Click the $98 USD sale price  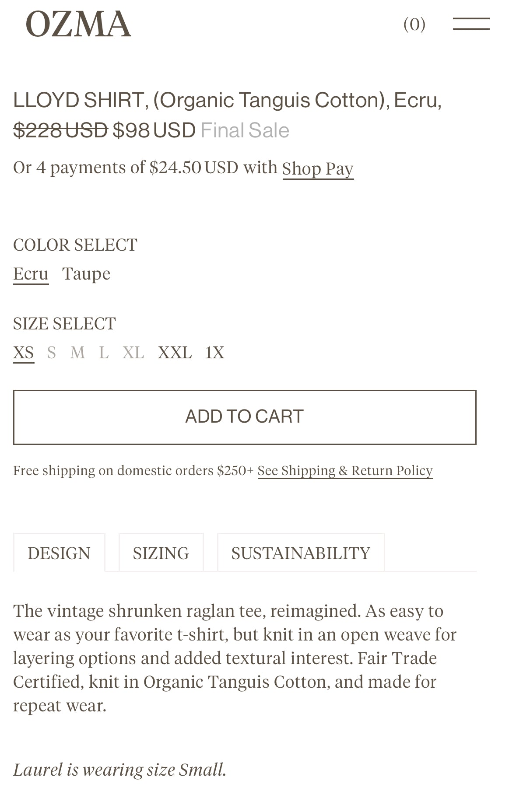point(154,130)
